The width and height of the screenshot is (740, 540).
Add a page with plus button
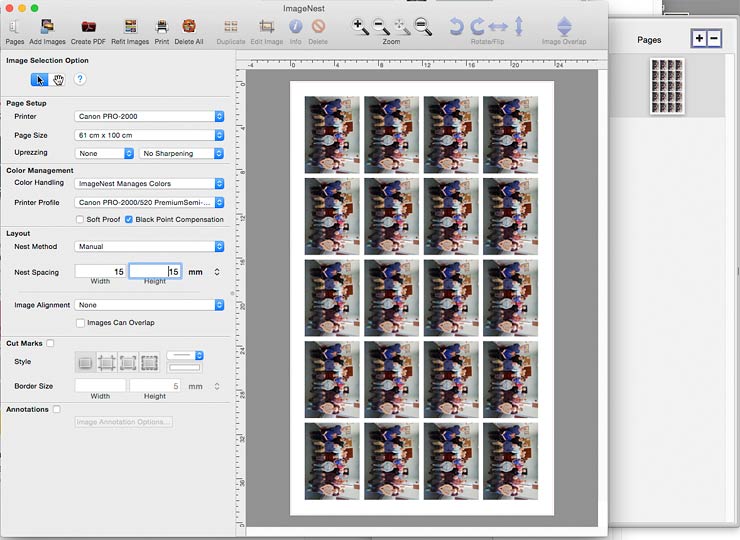click(699, 38)
